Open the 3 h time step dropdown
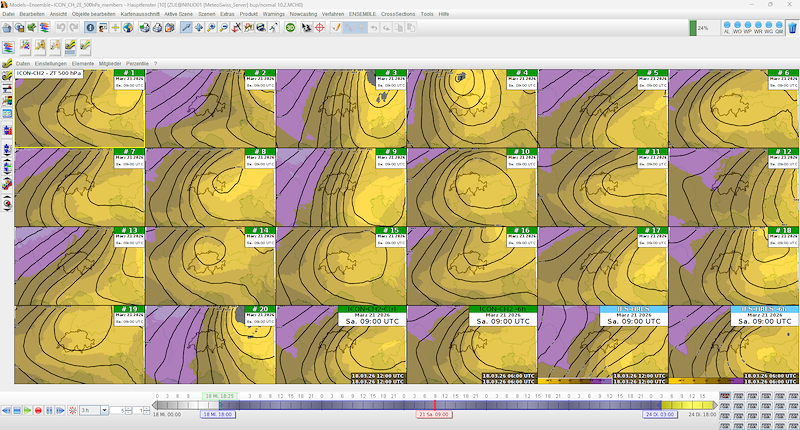Image resolution: width=800 pixels, height=430 pixels. pyautogui.click(x=92, y=411)
